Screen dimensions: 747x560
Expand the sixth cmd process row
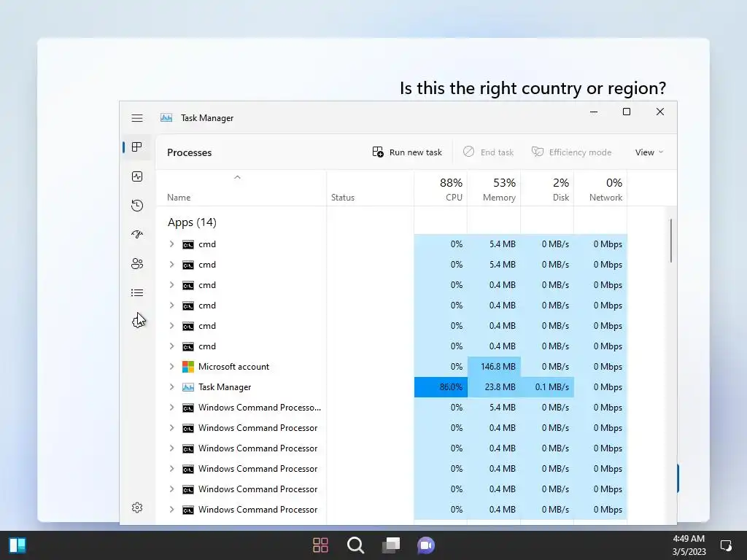click(171, 346)
